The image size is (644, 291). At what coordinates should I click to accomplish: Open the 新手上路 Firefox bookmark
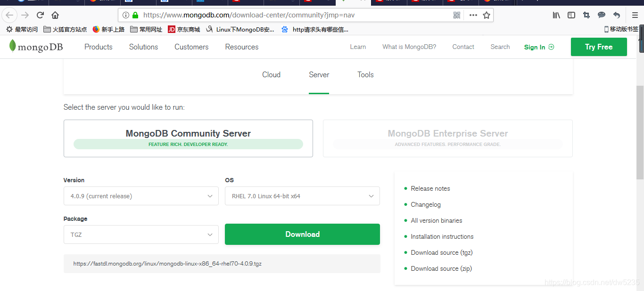click(x=108, y=29)
